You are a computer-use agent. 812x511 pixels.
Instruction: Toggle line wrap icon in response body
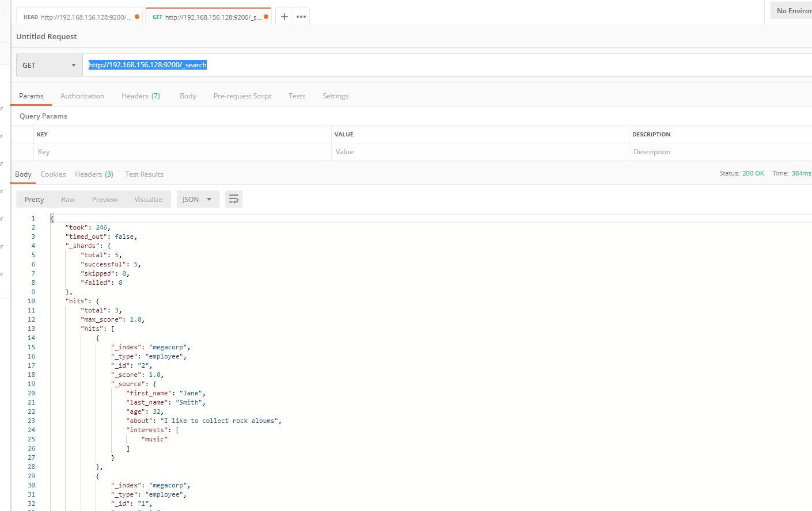[233, 199]
